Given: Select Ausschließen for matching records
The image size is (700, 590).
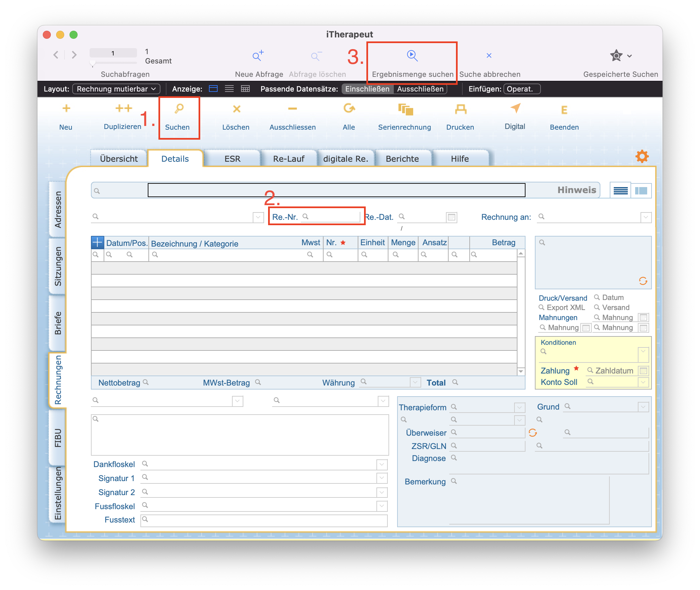Looking at the screenshot, I should 420,89.
